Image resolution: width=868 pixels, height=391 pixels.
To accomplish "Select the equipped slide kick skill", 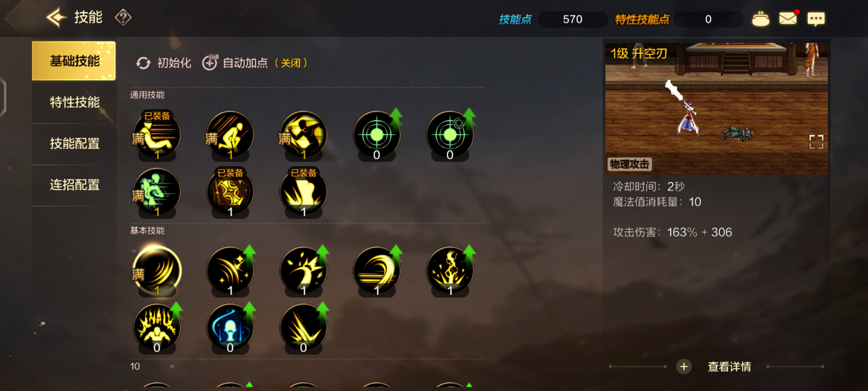I will point(157,135).
